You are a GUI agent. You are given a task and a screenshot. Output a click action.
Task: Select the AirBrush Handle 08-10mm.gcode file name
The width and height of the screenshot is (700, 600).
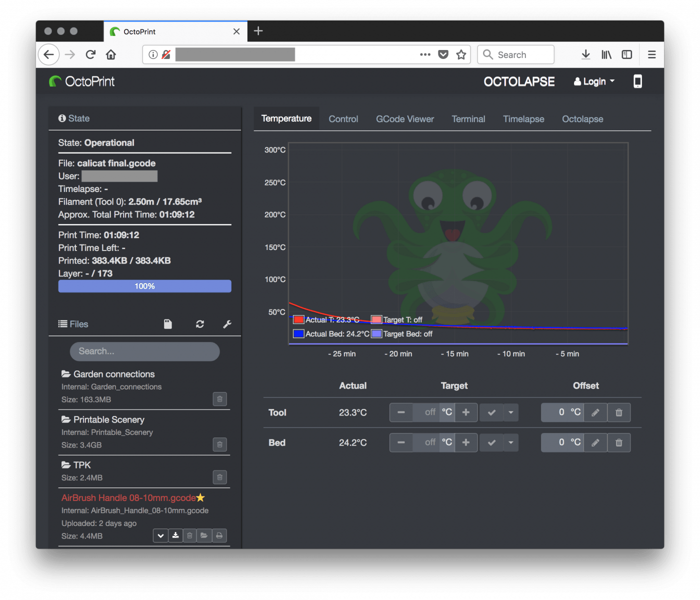(x=128, y=498)
